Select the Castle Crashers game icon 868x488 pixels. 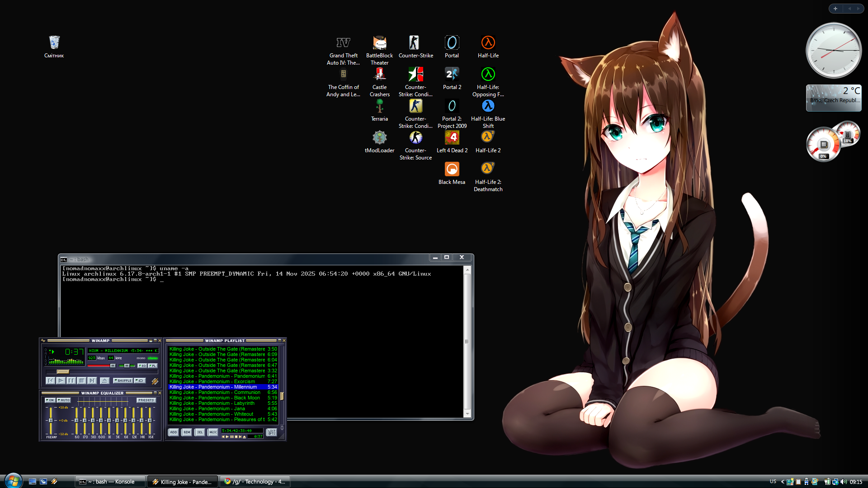(379, 75)
